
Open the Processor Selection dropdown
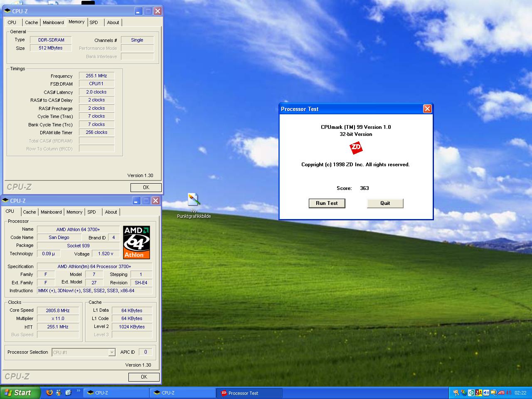(83, 352)
